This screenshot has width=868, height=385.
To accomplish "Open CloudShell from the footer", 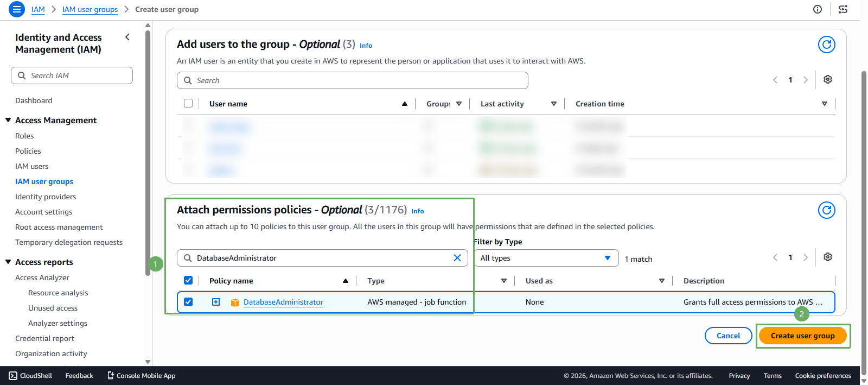I will tap(30, 376).
